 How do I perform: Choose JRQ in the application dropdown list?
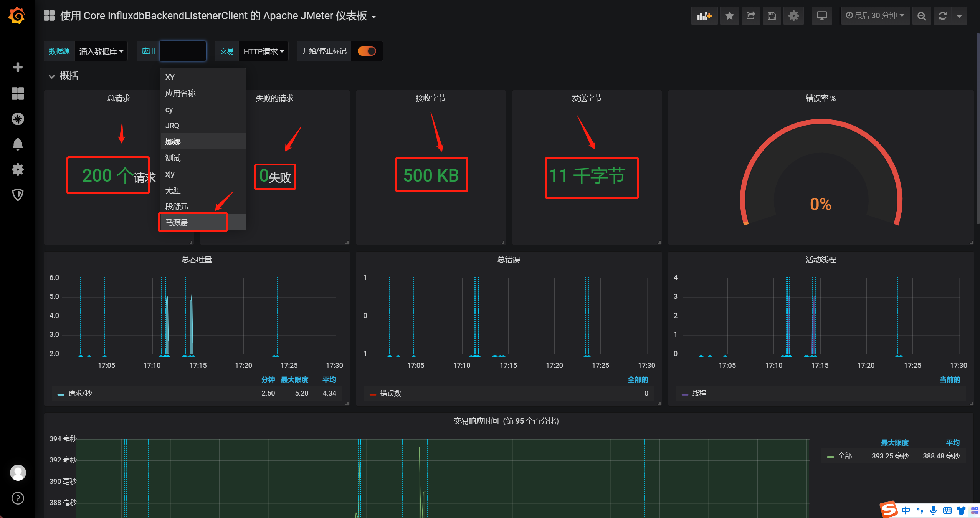tap(172, 126)
